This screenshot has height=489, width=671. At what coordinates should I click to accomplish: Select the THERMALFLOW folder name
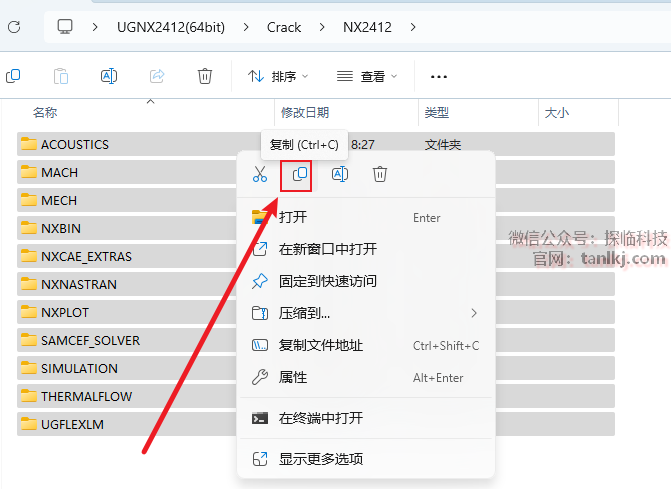click(x=86, y=397)
